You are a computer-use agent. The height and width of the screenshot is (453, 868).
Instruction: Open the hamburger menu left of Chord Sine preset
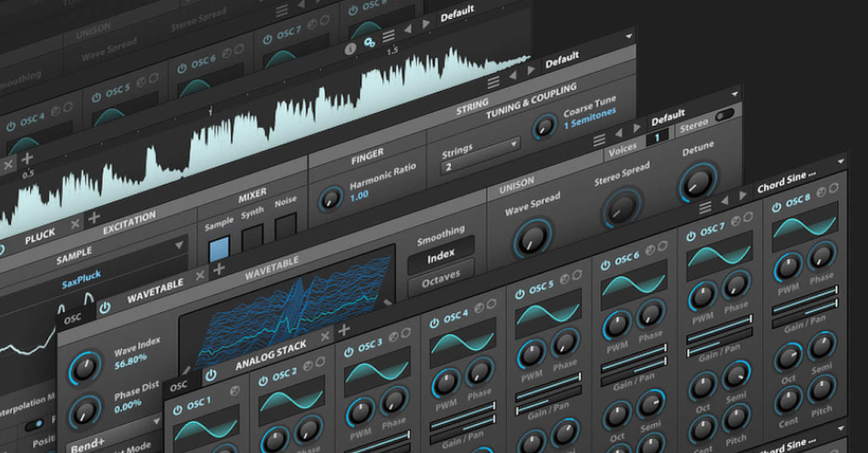[705, 207]
